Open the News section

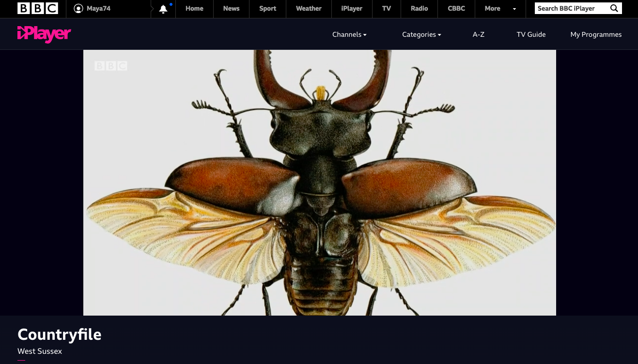pyautogui.click(x=231, y=9)
